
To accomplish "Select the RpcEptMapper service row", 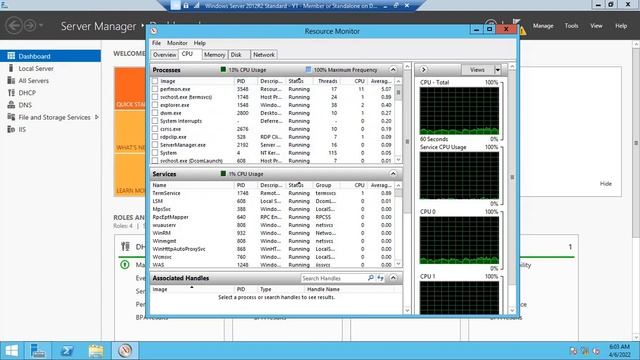I will point(272,217).
